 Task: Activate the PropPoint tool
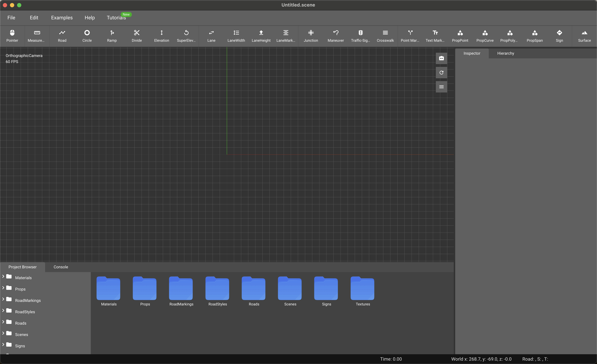point(460,36)
